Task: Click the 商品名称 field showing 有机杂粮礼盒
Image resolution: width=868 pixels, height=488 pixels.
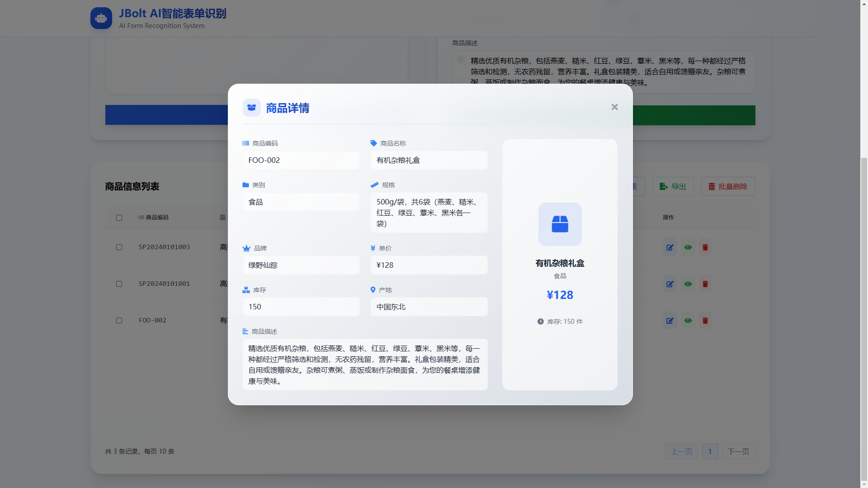Action: pos(429,160)
